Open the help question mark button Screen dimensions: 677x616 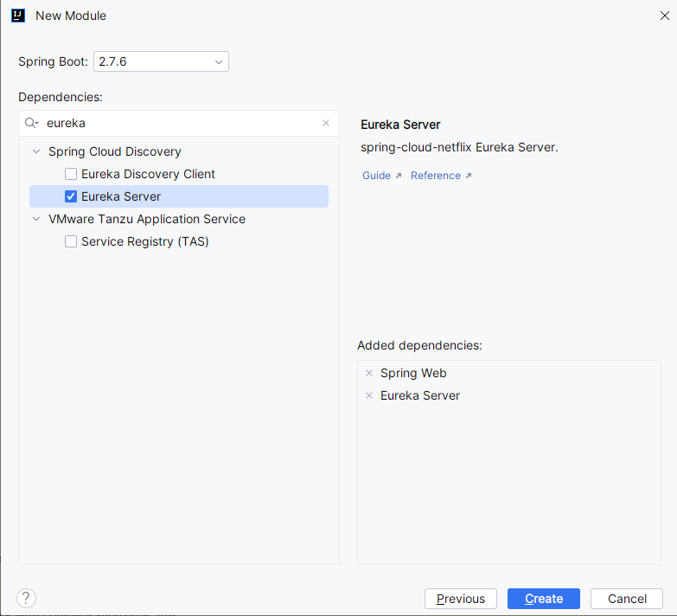pos(27,598)
